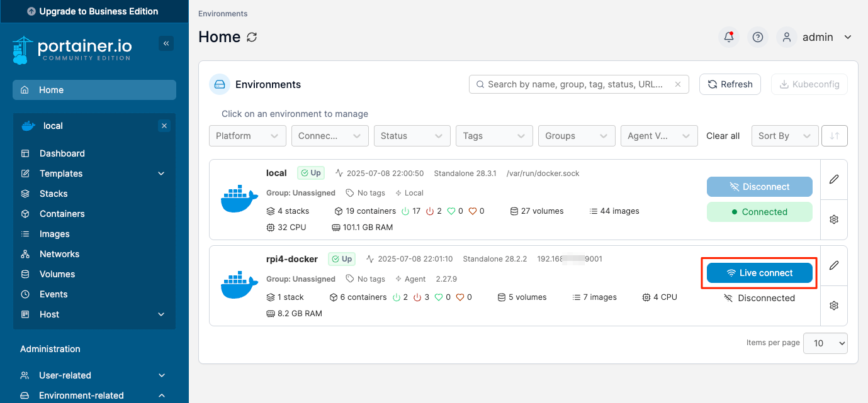This screenshot has height=403, width=868.
Task: Open the Status filter dropdown
Action: pos(412,136)
